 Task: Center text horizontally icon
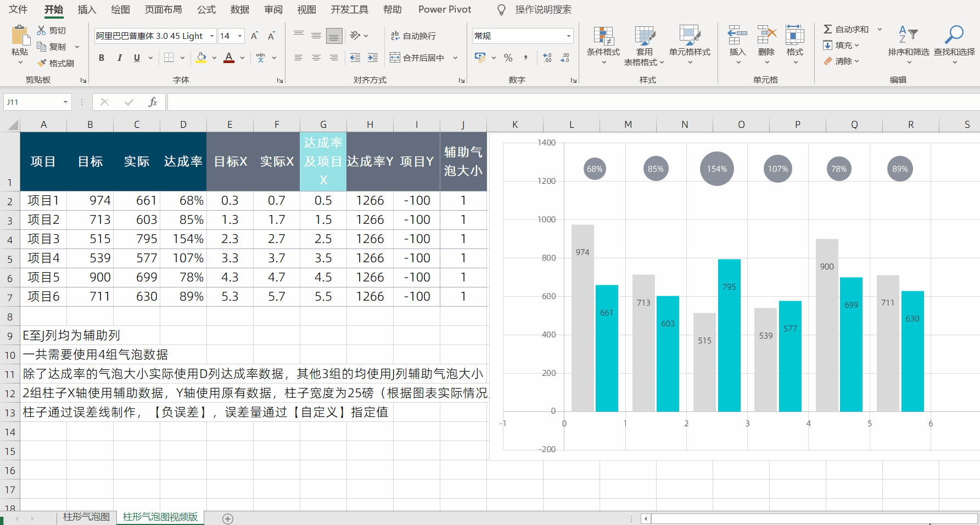(316, 58)
